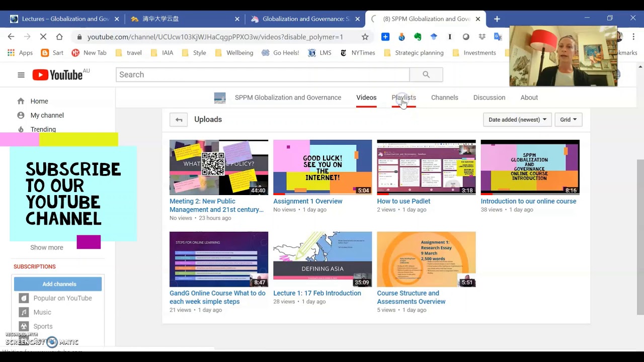Click the Google Translate extension icon
Viewport: 644px width, 362px height.
(498, 37)
